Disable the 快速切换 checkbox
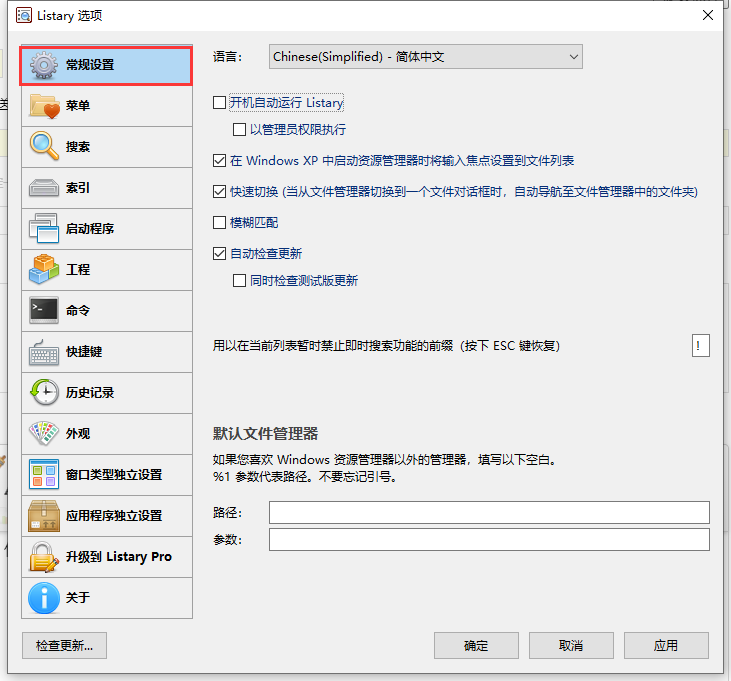 (219, 192)
